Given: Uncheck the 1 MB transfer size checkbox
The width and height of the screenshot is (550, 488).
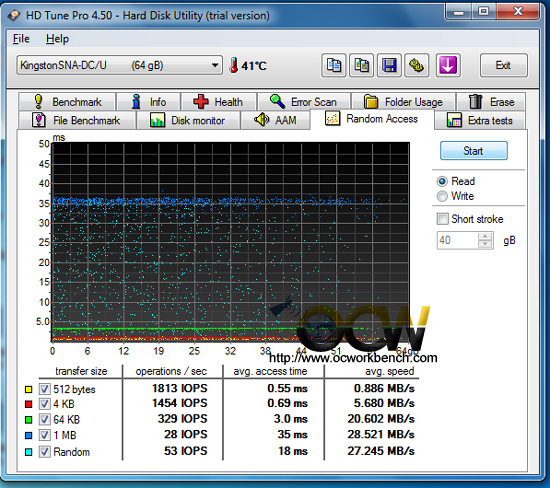Looking at the screenshot, I should pyautogui.click(x=44, y=435).
